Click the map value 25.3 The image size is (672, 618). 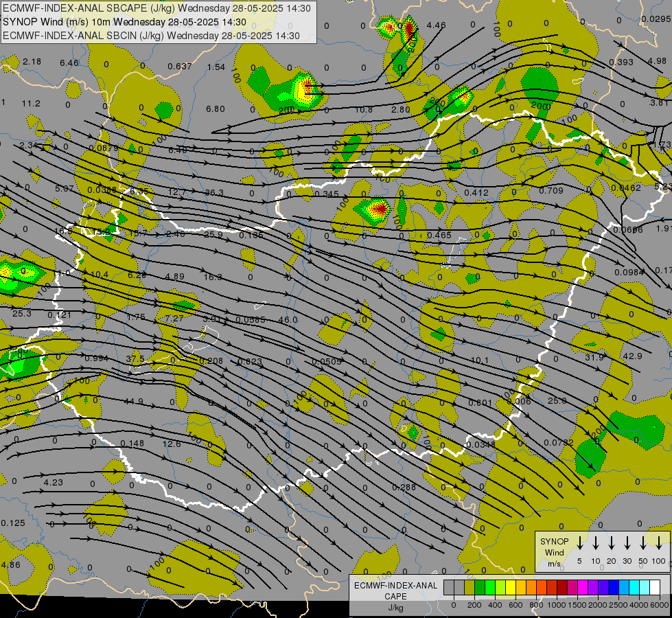[x=22, y=314]
